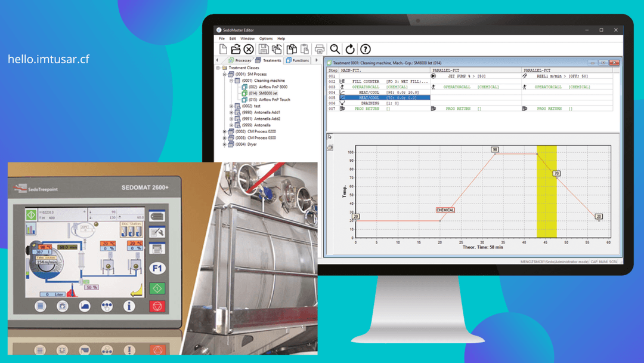Click the Help question mark icon

(365, 50)
